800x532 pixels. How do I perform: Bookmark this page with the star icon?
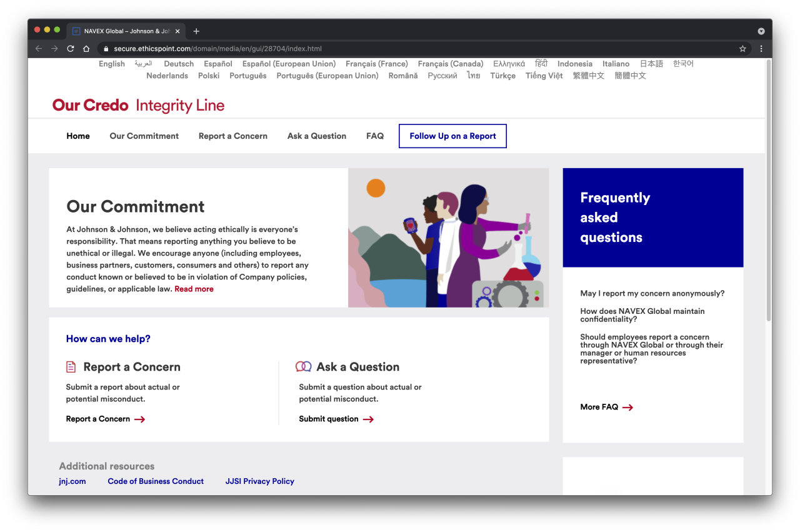[x=742, y=49]
